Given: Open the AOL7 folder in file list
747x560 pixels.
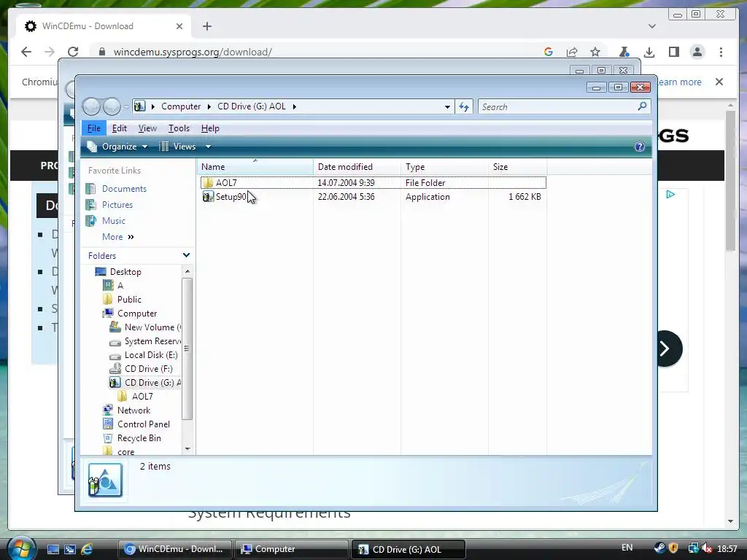Looking at the screenshot, I should tap(226, 183).
